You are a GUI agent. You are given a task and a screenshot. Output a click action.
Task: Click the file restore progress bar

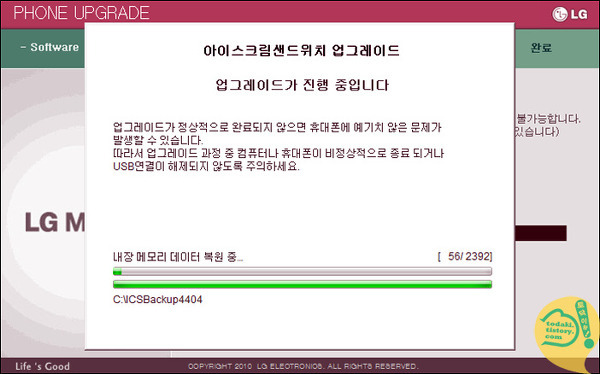coord(302,272)
